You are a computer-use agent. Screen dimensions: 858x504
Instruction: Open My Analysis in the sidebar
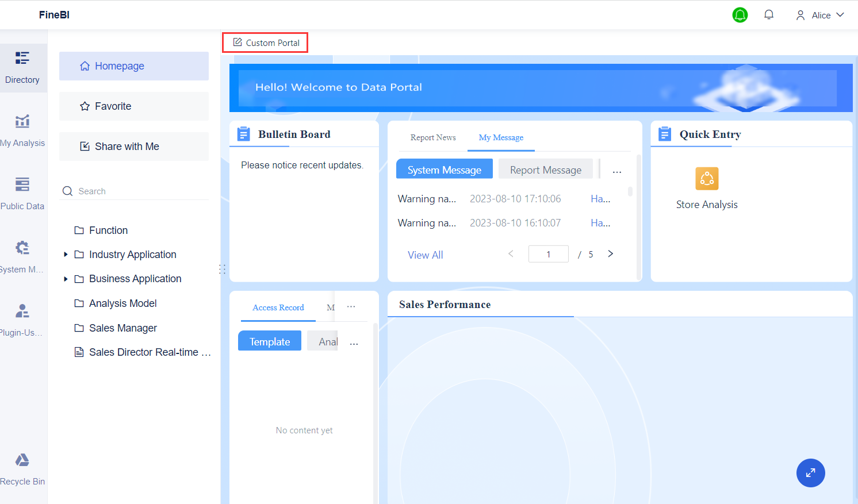tap(22, 131)
